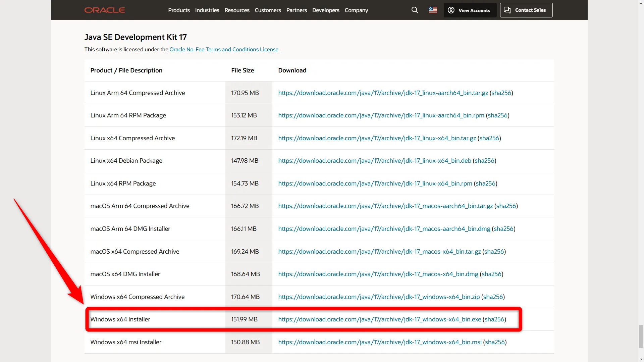
Task: Download jdk-17_linux-aarch64_bin.rpm link
Action: tap(381, 115)
